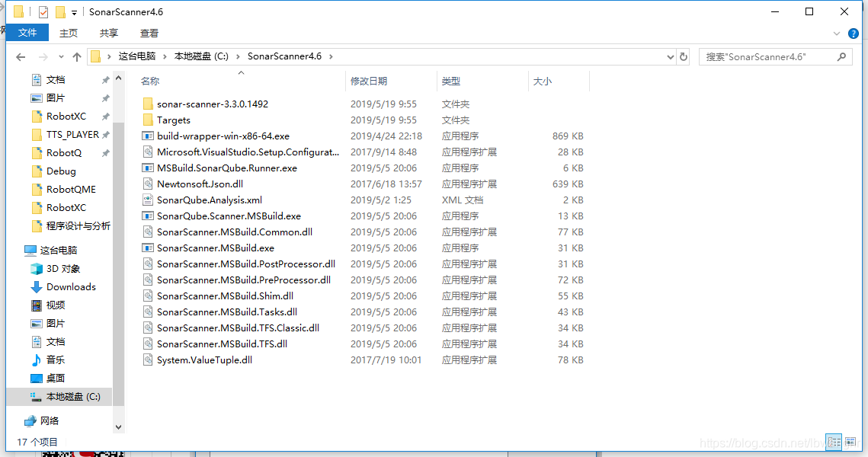Open the 主页 ribbon tab
This screenshot has width=868, height=457.
pos(69,34)
